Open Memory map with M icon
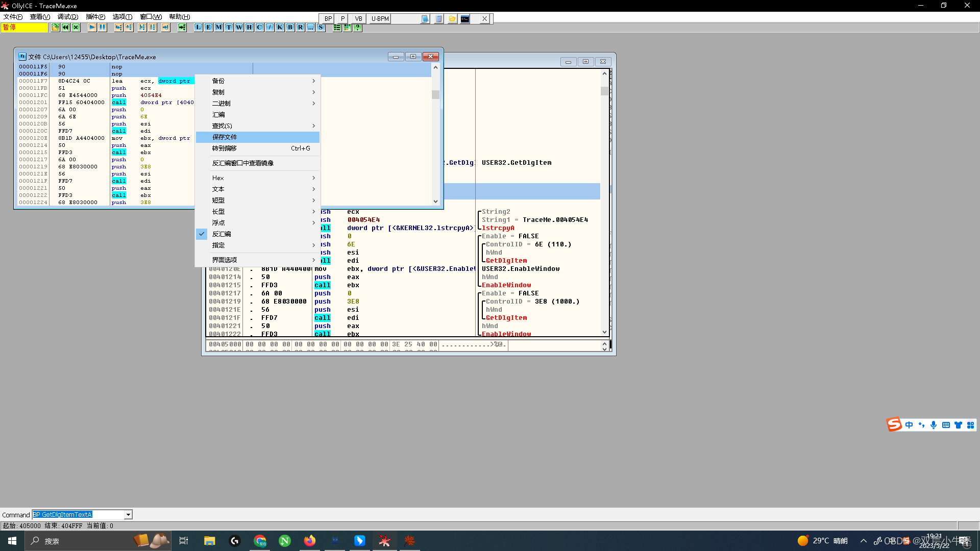Viewport: 980px width, 551px height. pos(218,28)
